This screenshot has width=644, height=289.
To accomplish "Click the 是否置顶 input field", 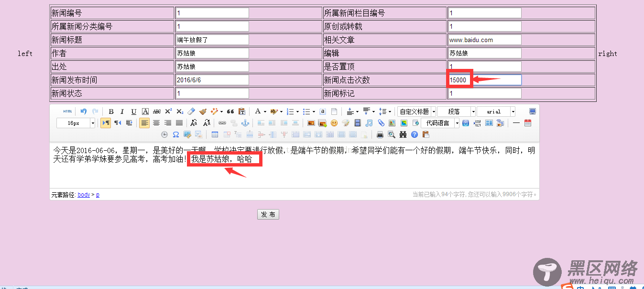I will (485, 67).
